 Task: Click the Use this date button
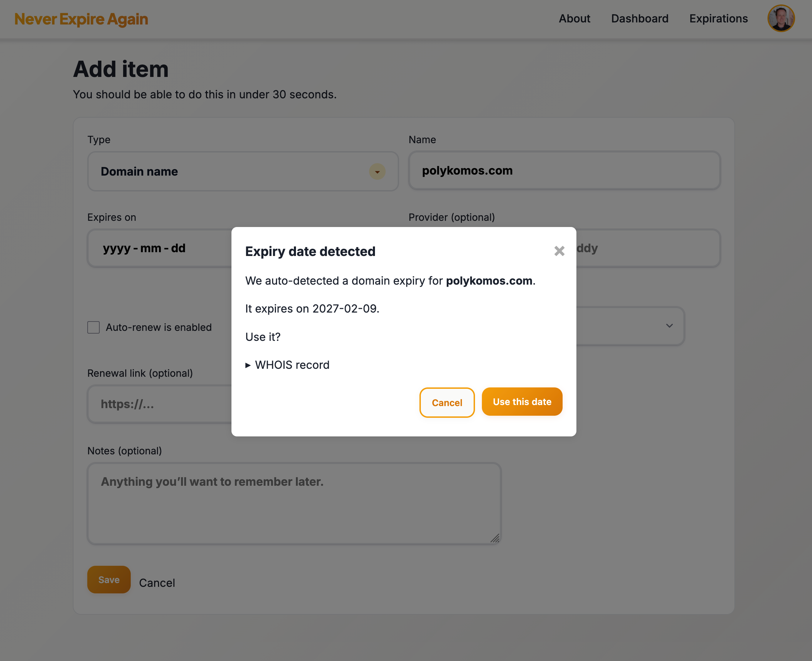click(522, 402)
